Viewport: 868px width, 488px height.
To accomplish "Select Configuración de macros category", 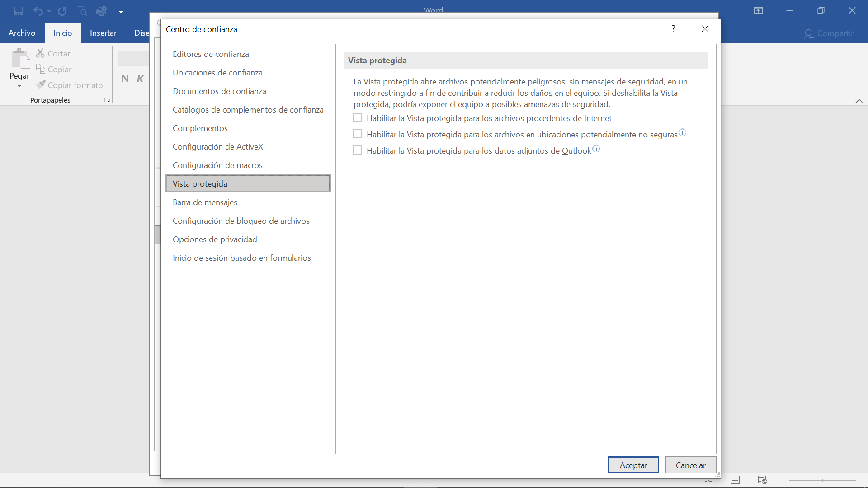I will pos(217,165).
